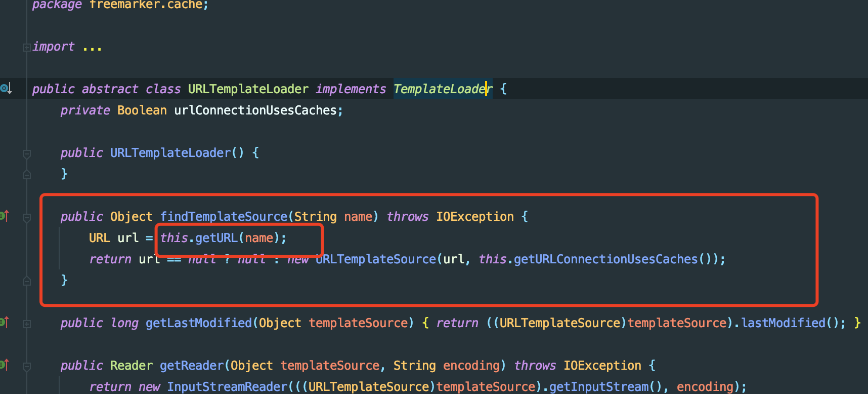This screenshot has width=868, height=394.
Task: Click the class name URLTemplateLoader in declaration
Action: point(248,89)
